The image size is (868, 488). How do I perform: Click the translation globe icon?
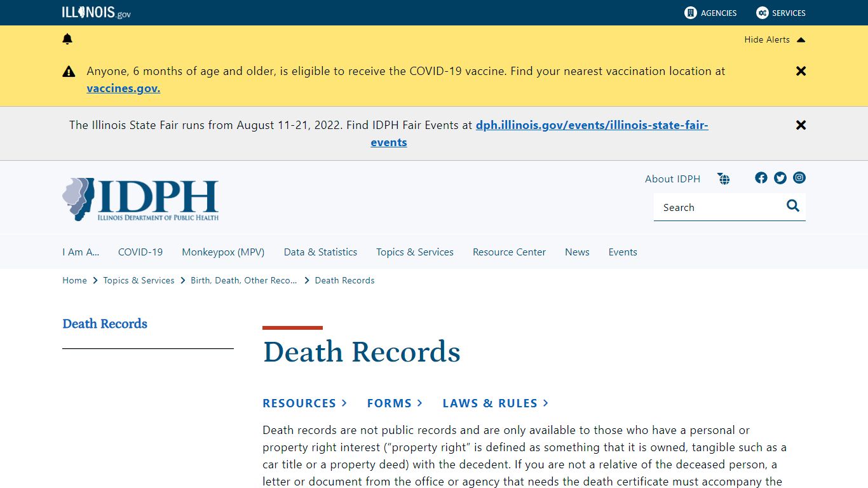pyautogui.click(x=724, y=179)
